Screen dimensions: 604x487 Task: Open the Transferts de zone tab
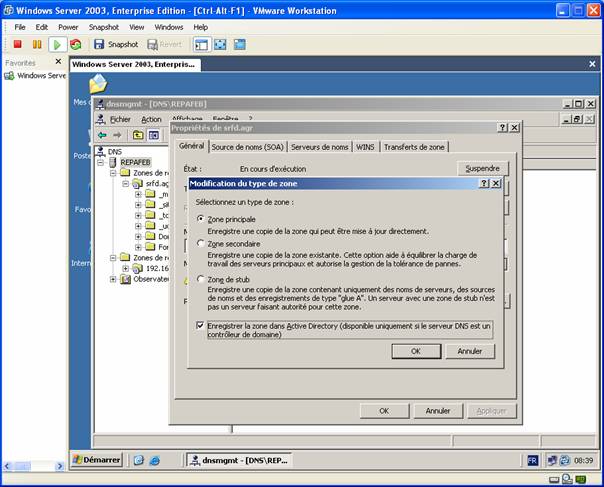414,147
